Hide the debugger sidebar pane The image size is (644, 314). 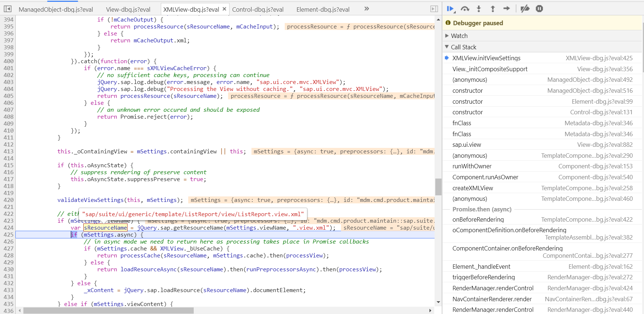tap(434, 9)
